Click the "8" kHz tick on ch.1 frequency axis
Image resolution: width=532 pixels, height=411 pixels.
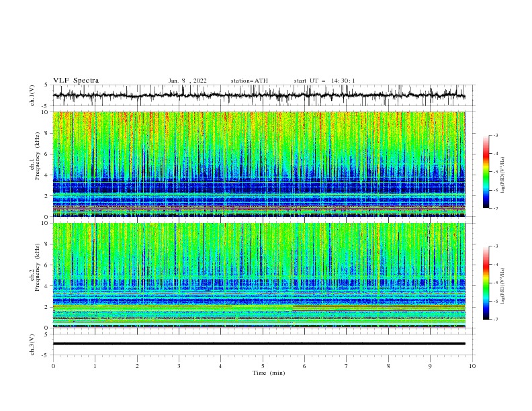47,133
